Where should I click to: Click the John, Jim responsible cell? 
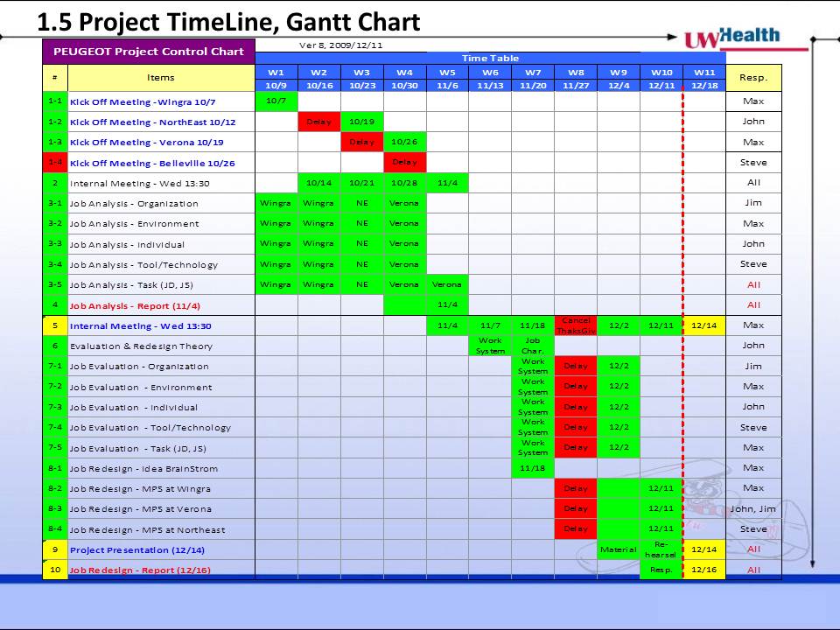click(x=753, y=509)
